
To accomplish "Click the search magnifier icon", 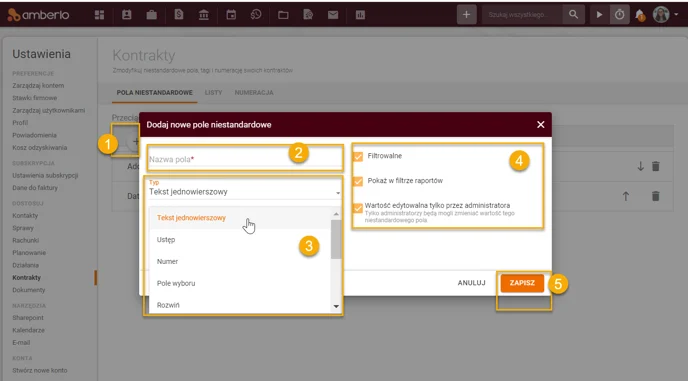I will [573, 14].
